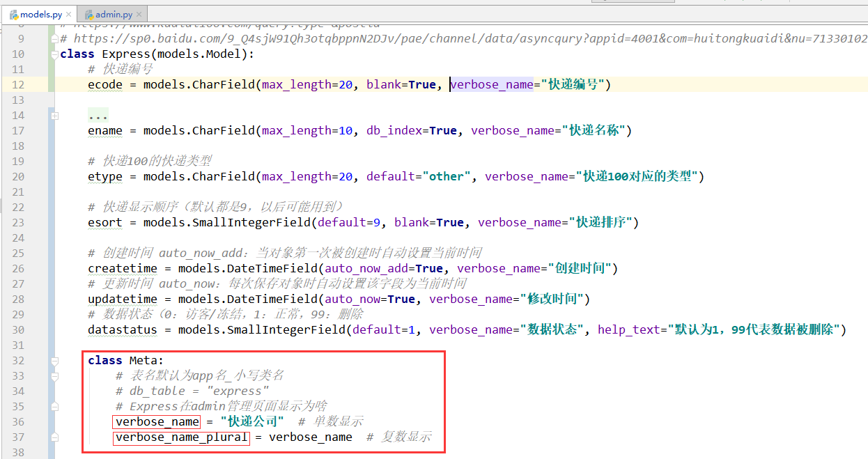The image size is (868, 459).
Task: Click the 'updatetime' variable name
Action: (123, 299)
